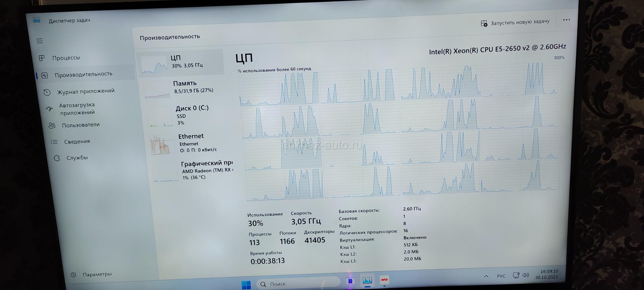This screenshot has width=644, height=290.
Task: Switch the РУС input language indicator
Action: [x=501, y=276]
